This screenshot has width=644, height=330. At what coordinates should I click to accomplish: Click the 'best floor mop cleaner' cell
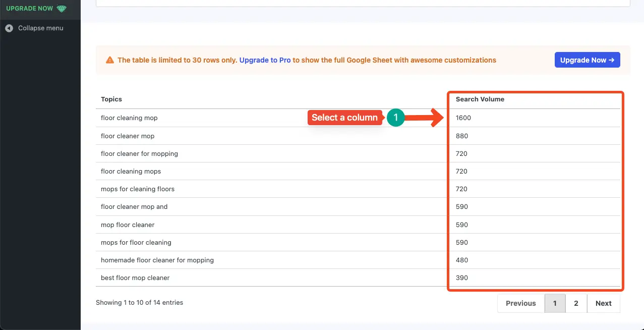pos(272,278)
